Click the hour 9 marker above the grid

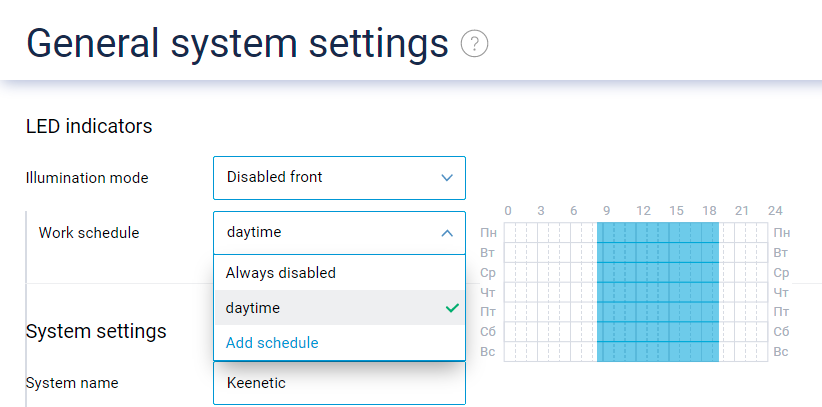coord(607,211)
